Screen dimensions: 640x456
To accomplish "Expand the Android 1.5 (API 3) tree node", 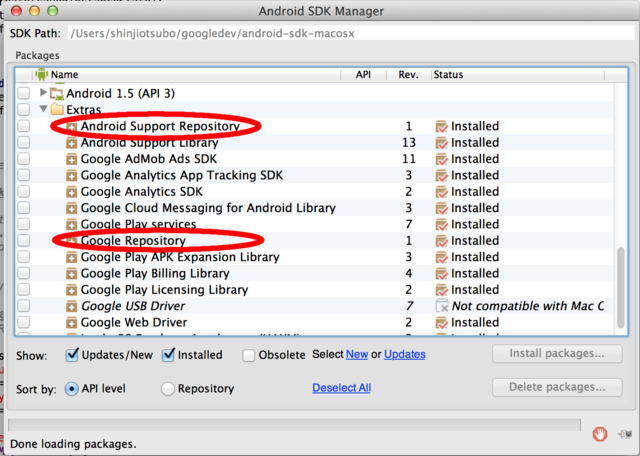I will point(43,93).
